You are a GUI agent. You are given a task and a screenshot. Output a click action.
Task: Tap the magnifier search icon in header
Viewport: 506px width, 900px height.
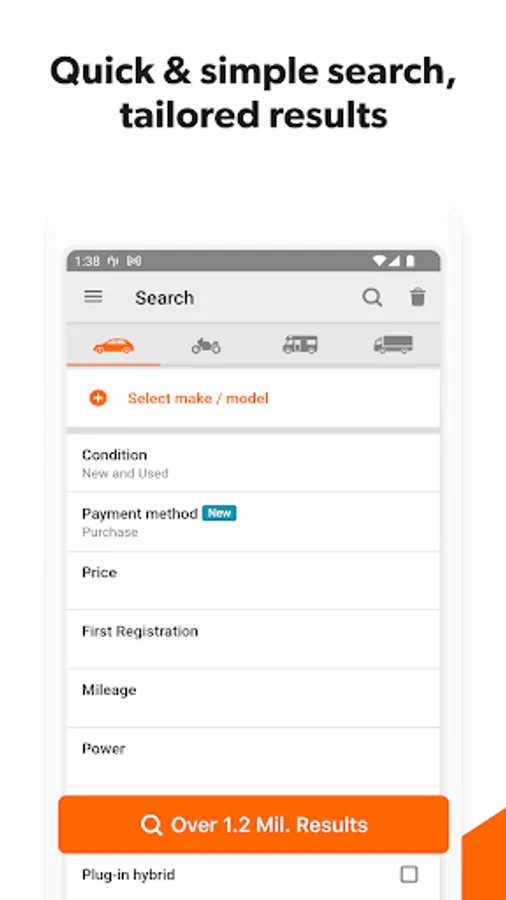372,297
